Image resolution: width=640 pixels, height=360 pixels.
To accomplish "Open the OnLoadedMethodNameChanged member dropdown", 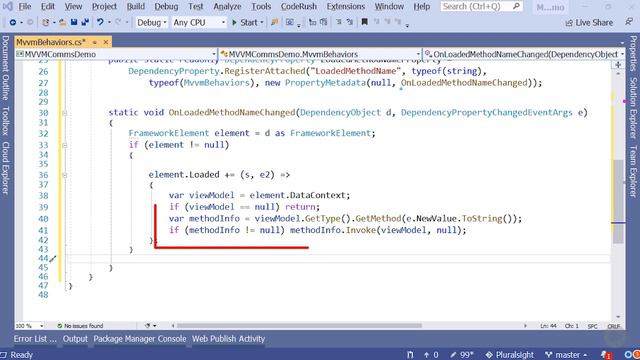I will (x=524, y=54).
